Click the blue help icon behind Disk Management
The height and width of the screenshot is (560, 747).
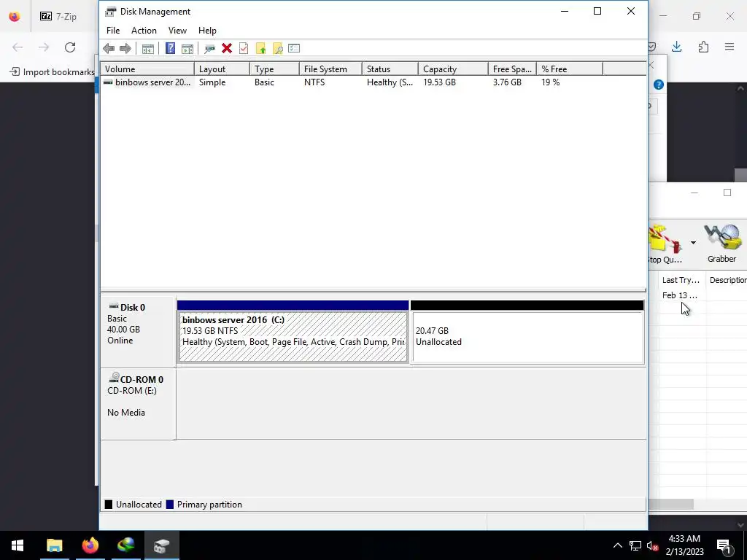pos(659,85)
